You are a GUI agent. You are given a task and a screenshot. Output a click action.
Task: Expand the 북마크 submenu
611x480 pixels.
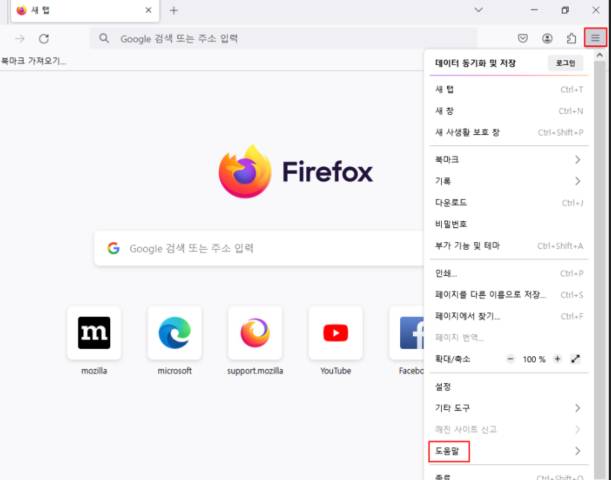509,160
